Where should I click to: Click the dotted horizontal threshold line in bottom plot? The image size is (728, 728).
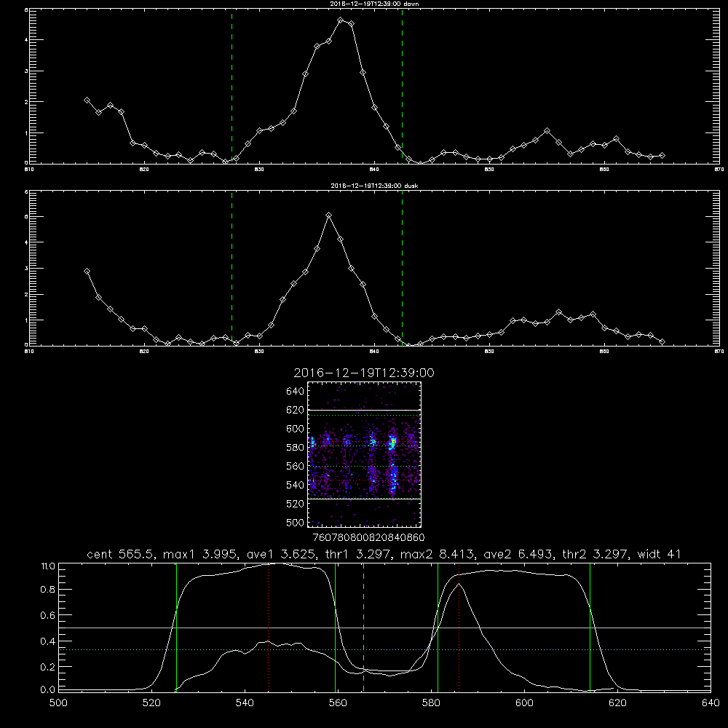[x=384, y=650]
